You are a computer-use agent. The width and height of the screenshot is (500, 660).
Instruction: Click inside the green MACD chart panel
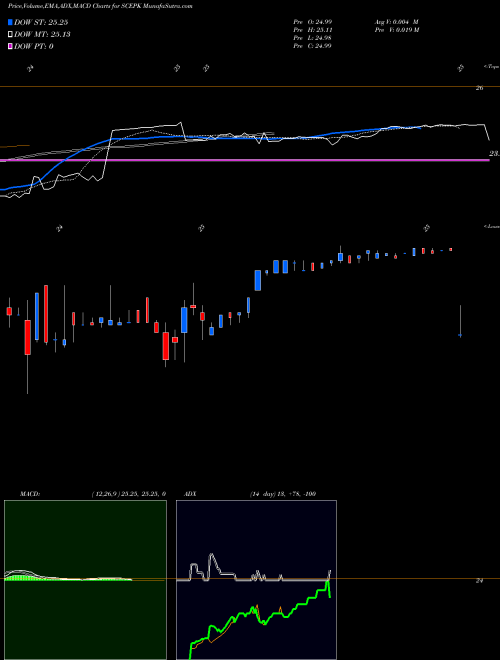click(85, 580)
